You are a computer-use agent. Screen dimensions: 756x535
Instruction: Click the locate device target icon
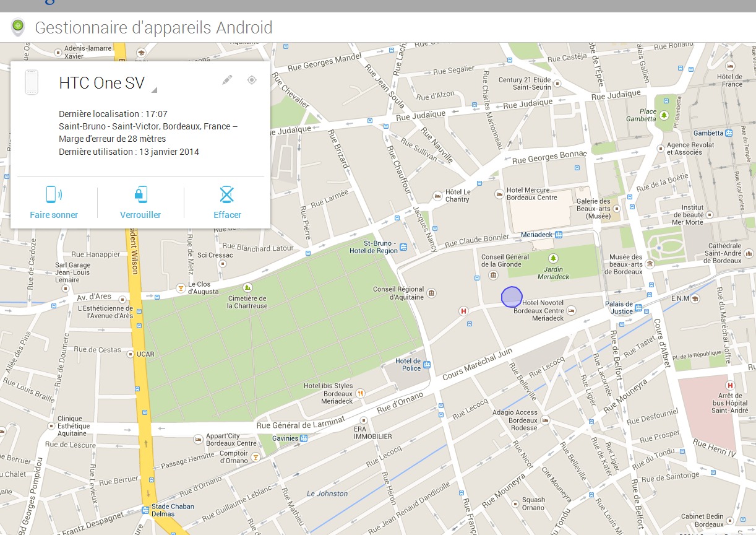pyautogui.click(x=251, y=80)
